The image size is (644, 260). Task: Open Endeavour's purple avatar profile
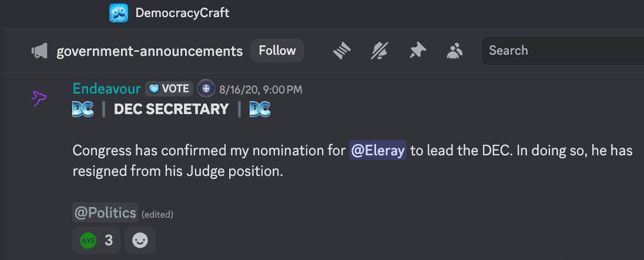[x=39, y=98]
